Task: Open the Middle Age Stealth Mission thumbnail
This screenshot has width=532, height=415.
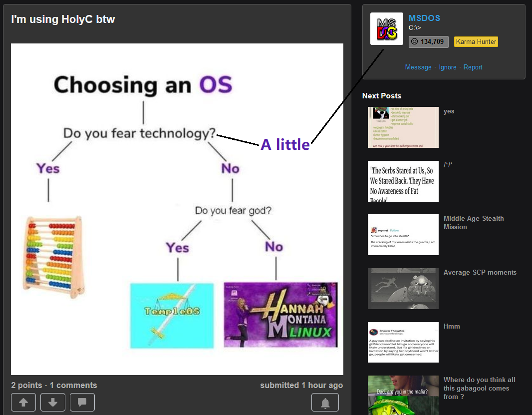Action: click(x=403, y=235)
